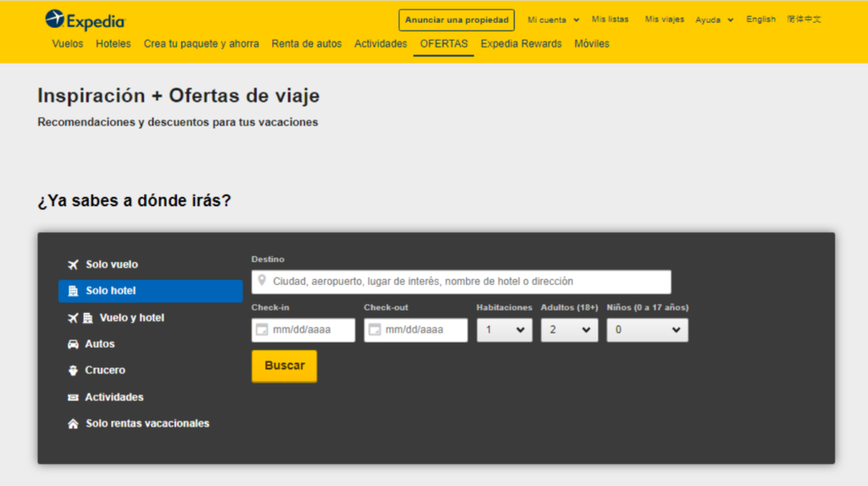Expand the Mi cuenta menu
The width and height of the screenshot is (868, 486).
point(553,20)
